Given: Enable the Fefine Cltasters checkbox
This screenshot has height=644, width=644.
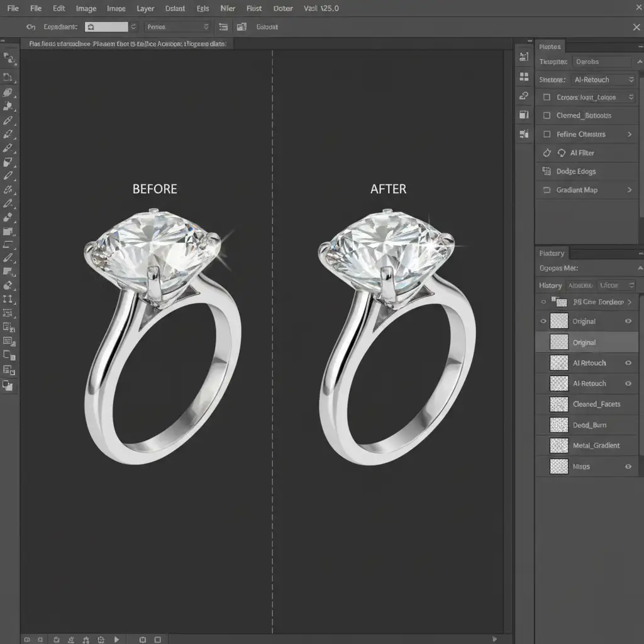Looking at the screenshot, I should (x=546, y=134).
